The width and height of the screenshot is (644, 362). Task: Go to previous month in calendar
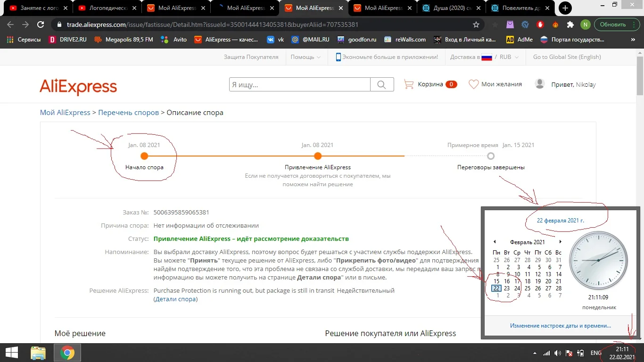(495, 242)
